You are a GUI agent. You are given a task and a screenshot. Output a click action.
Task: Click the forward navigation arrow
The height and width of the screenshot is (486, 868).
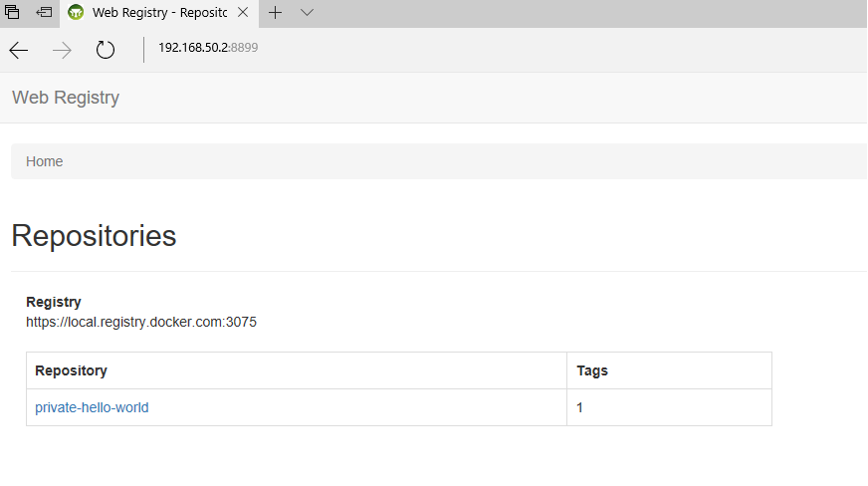tap(63, 50)
